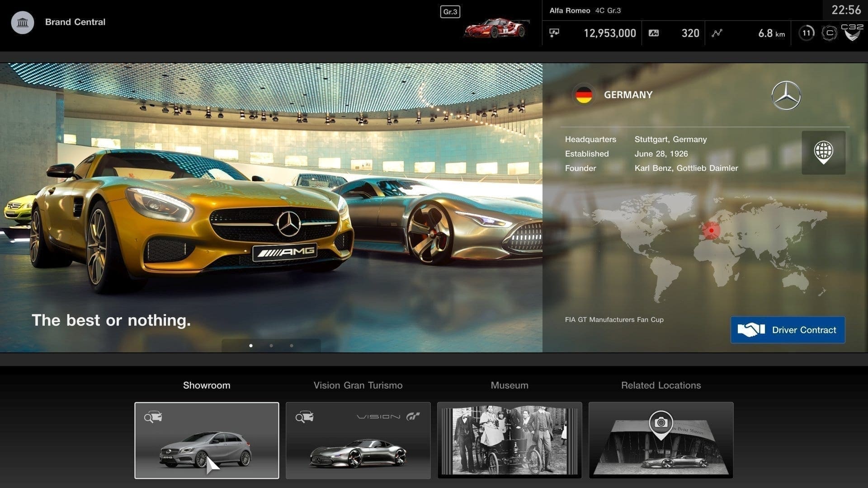
Task: Click the sportsmanship rating C icon
Action: click(x=829, y=33)
